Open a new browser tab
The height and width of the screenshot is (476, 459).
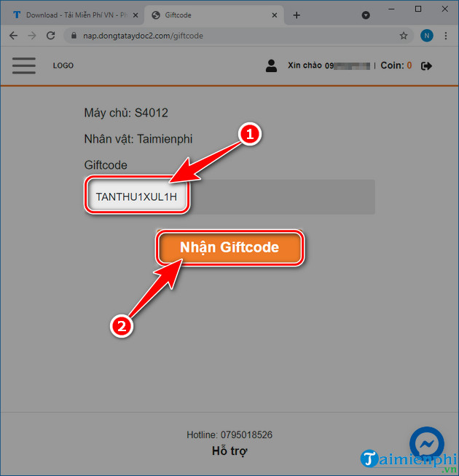297,15
